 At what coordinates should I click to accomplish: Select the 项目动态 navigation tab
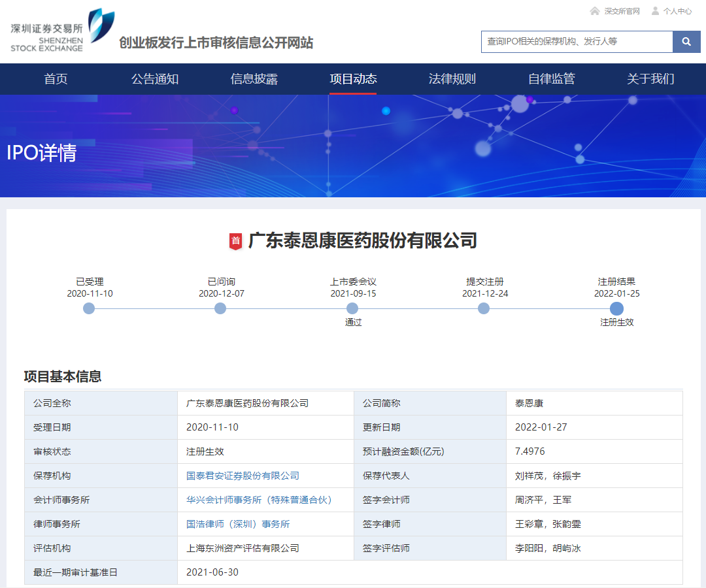(x=353, y=79)
